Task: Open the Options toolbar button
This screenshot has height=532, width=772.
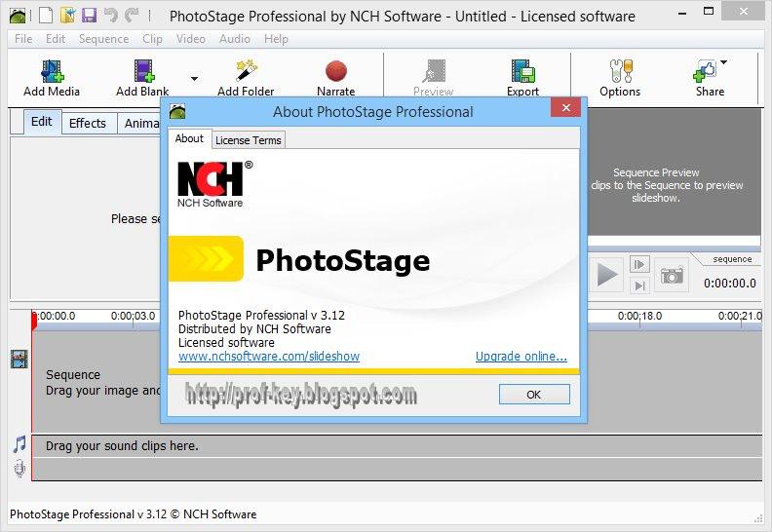Action: 620,78
